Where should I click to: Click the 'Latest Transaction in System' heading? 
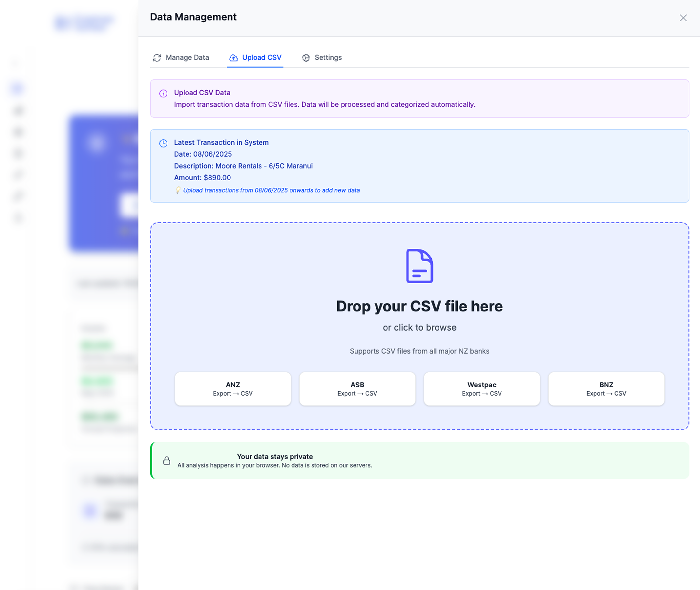(x=221, y=142)
